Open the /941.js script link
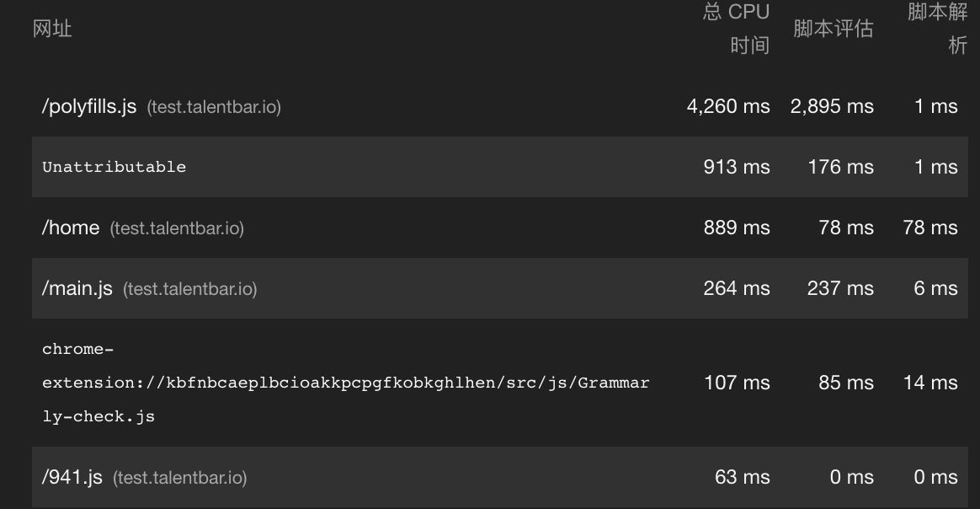The width and height of the screenshot is (980, 509). [72, 478]
